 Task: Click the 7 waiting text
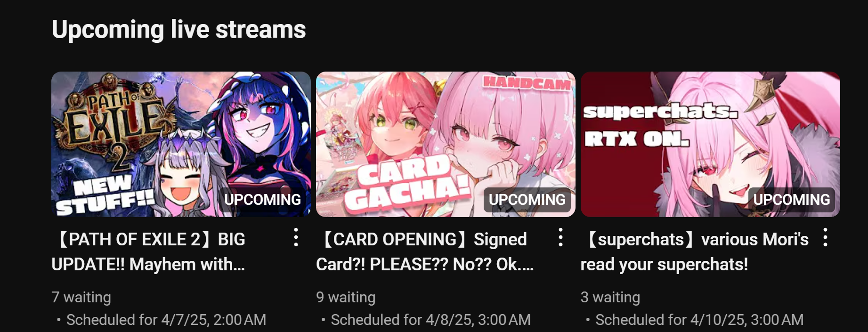click(81, 297)
